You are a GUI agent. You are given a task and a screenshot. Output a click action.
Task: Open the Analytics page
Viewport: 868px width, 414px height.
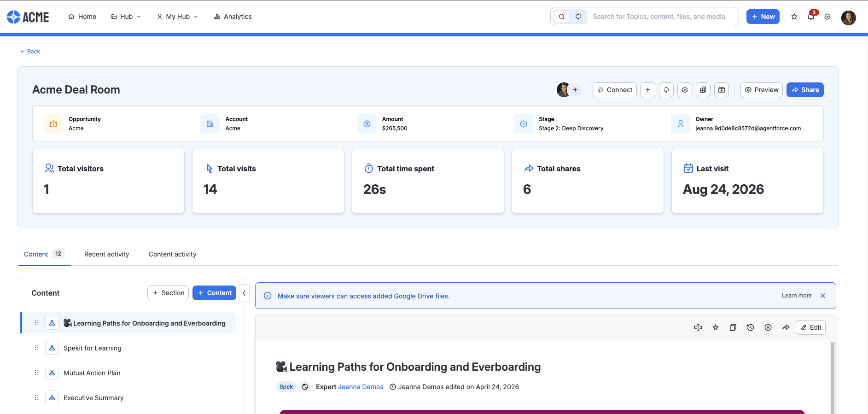[x=233, y=17]
